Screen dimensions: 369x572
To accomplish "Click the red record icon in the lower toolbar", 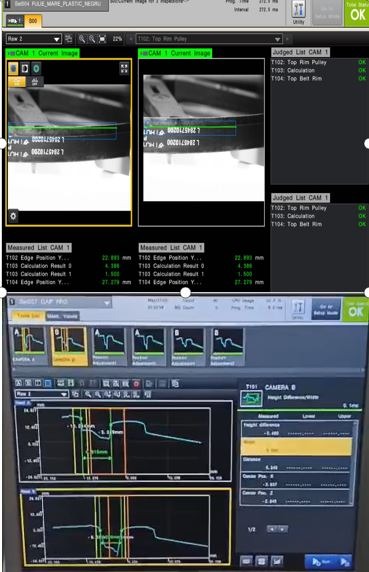I will [x=136, y=383].
